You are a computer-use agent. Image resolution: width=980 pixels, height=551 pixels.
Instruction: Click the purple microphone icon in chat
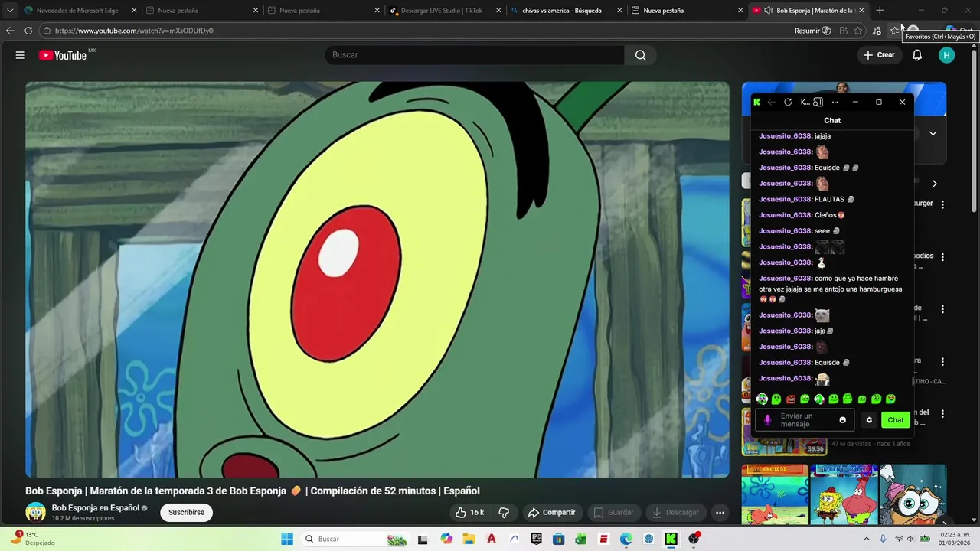tap(768, 419)
